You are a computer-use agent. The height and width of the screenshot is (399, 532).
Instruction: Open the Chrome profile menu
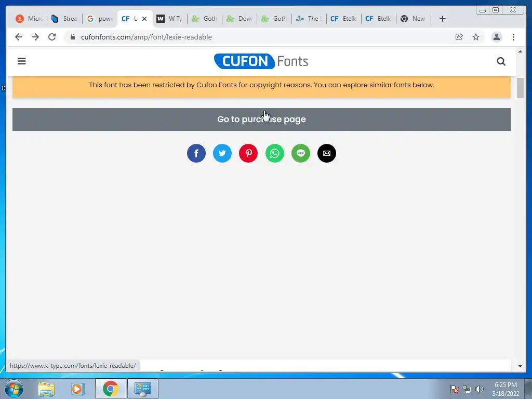click(497, 37)
